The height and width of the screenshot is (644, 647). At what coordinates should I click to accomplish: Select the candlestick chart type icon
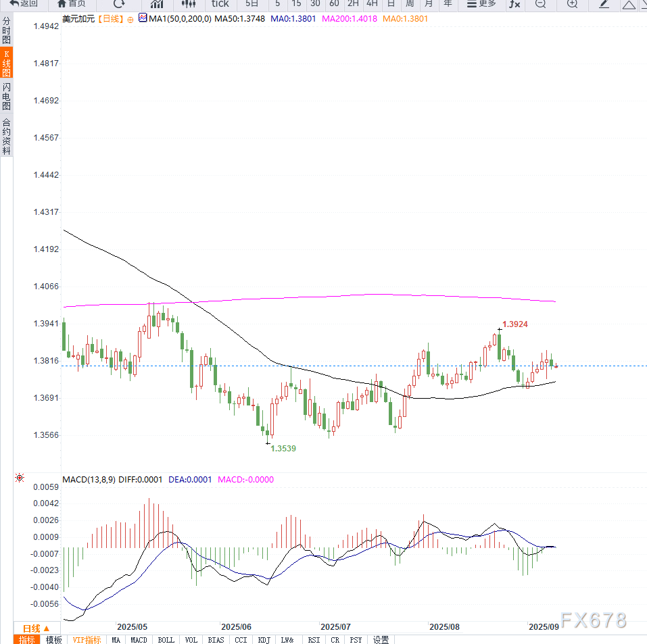189,4
